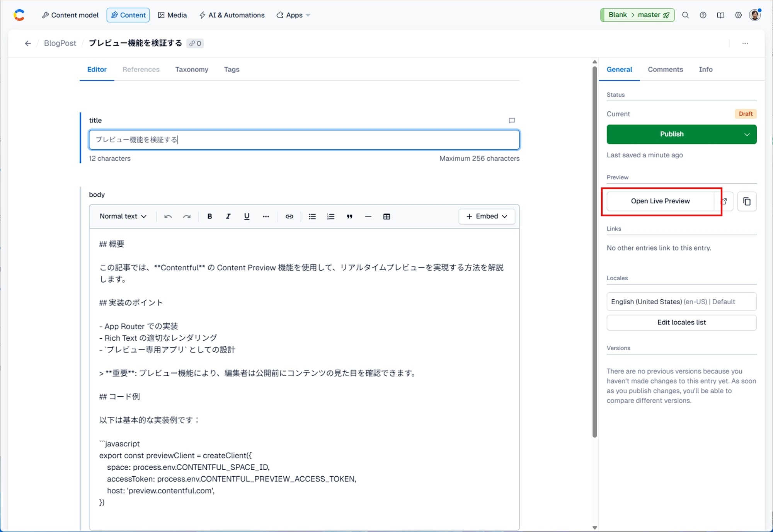Insert a bulleted list
The height and width of the screenshot is (532, 773).
point(312,217)
